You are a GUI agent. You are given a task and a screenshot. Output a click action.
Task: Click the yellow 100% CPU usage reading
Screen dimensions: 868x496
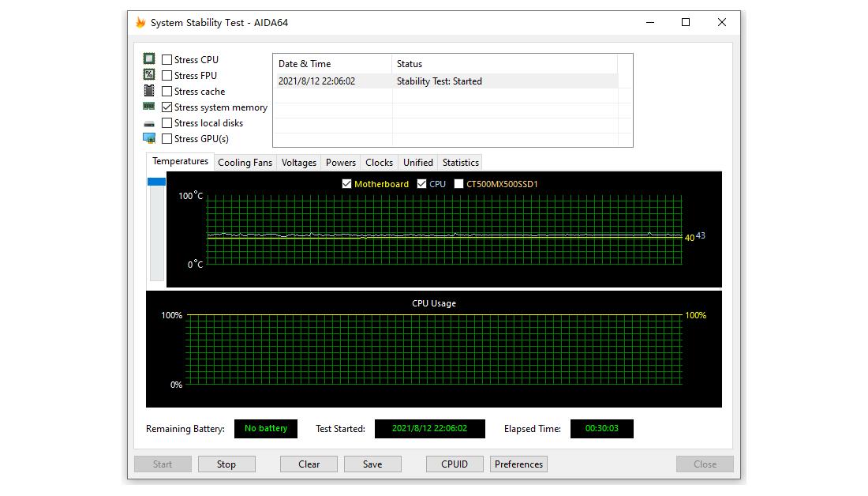696,315
